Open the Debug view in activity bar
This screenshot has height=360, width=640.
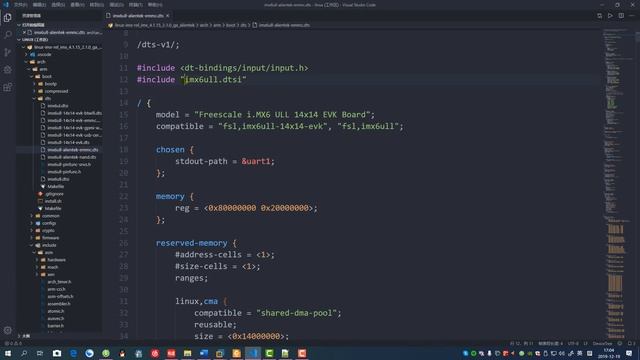(8, 70)
